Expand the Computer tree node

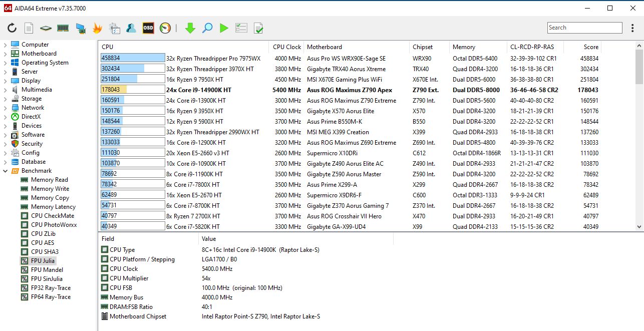point(5,45)
